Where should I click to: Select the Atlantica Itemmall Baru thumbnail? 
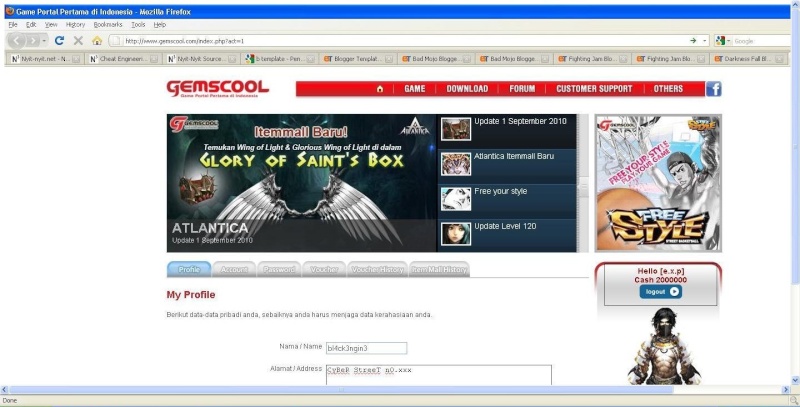tap(456, 164)
